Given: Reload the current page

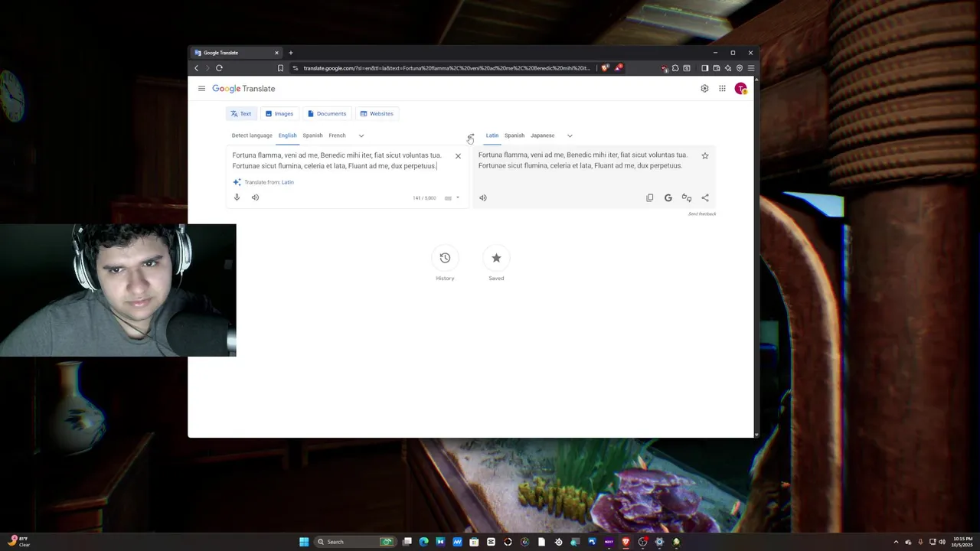Looking at the screenshot, I should click(x=219, y=68).
